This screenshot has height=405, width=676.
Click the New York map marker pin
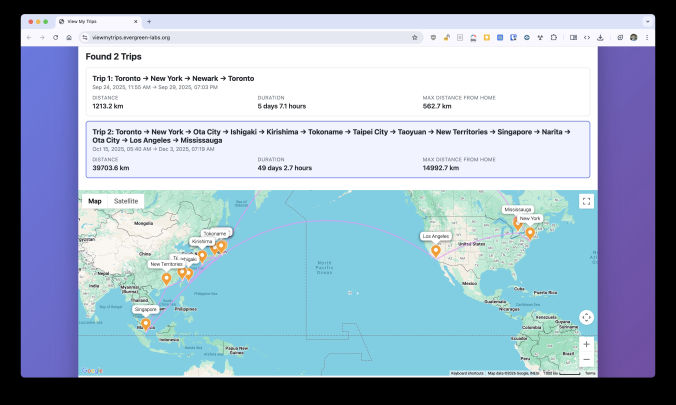(529, 233)
